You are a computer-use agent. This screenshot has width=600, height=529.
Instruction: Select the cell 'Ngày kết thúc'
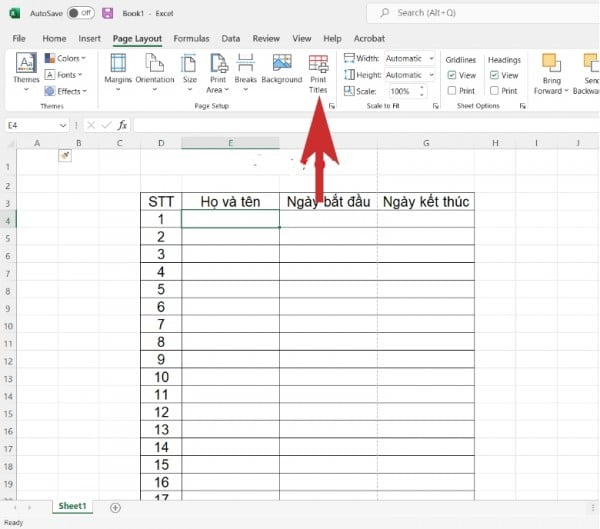tap(426, 201)
